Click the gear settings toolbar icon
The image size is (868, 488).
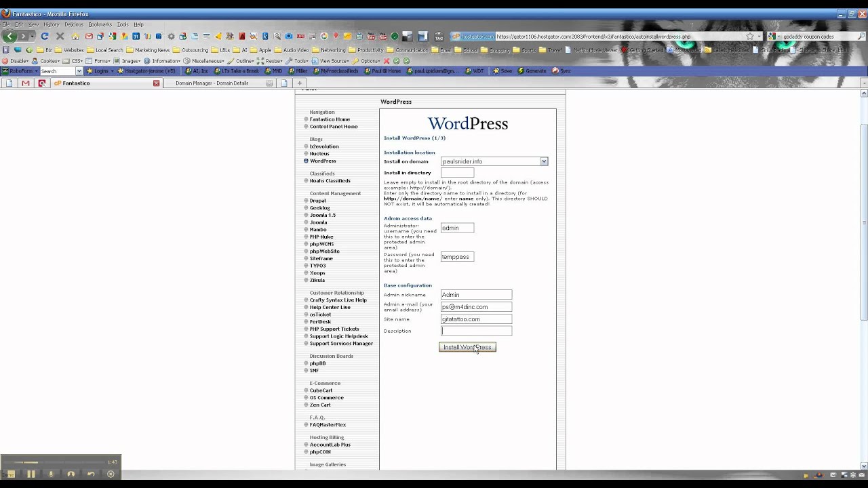[171, 37]
